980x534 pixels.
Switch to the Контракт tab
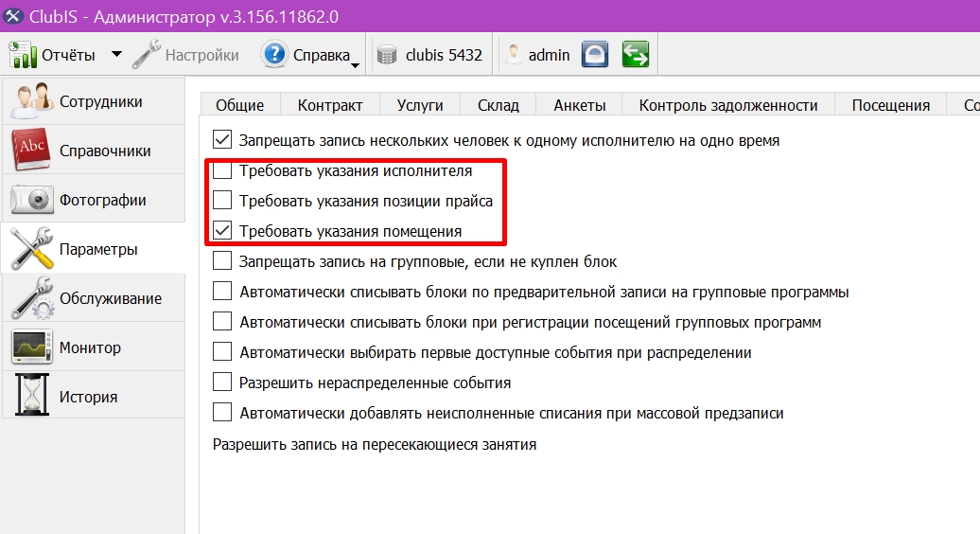[x=330, y=105]
